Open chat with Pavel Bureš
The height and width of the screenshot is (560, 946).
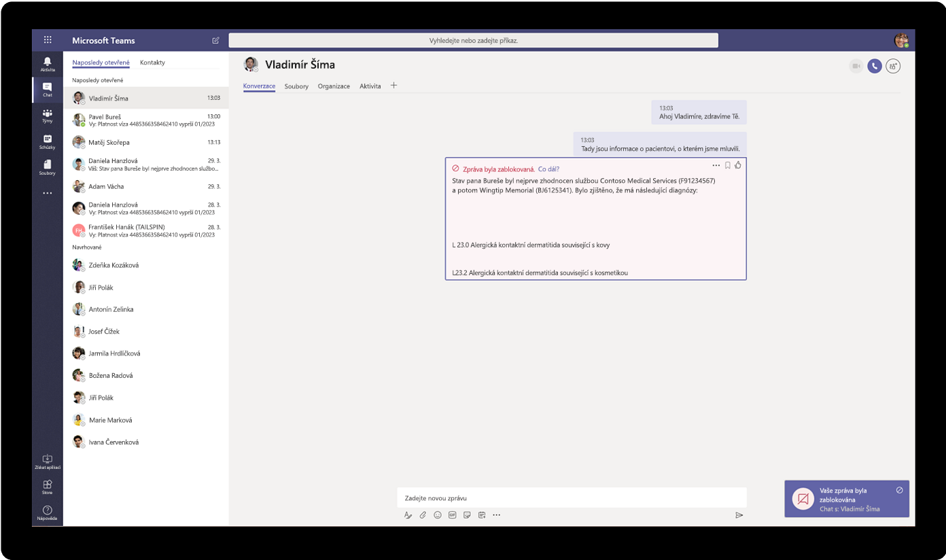tap(146, 120)
